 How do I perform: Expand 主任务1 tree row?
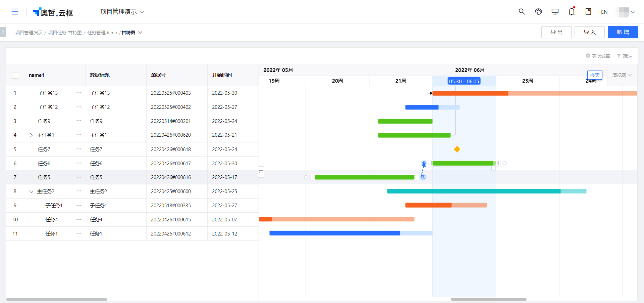(x=31, y=135)
